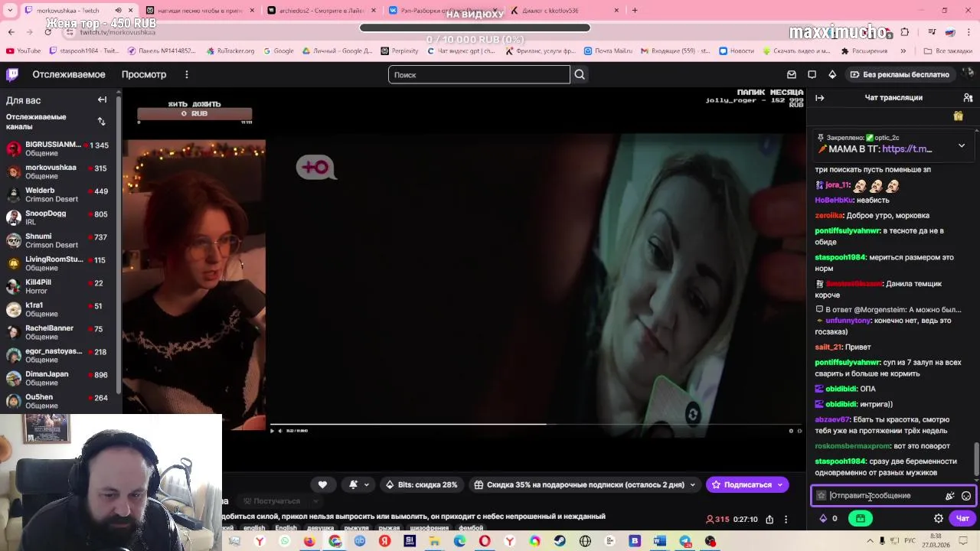Click the embedded video progress bar
Viewport: 980px width, 551px height.
[536, 424]
